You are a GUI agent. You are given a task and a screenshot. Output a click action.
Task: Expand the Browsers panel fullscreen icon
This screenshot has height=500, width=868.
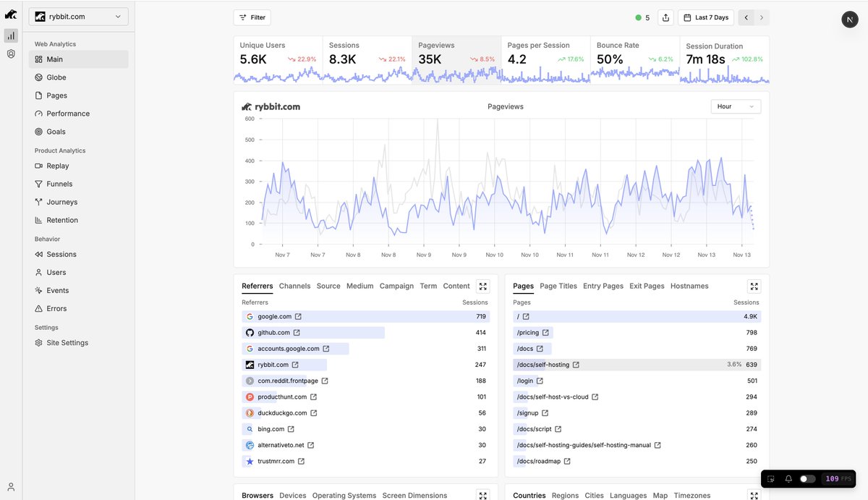pyautogui.click(x=483, y=496)
